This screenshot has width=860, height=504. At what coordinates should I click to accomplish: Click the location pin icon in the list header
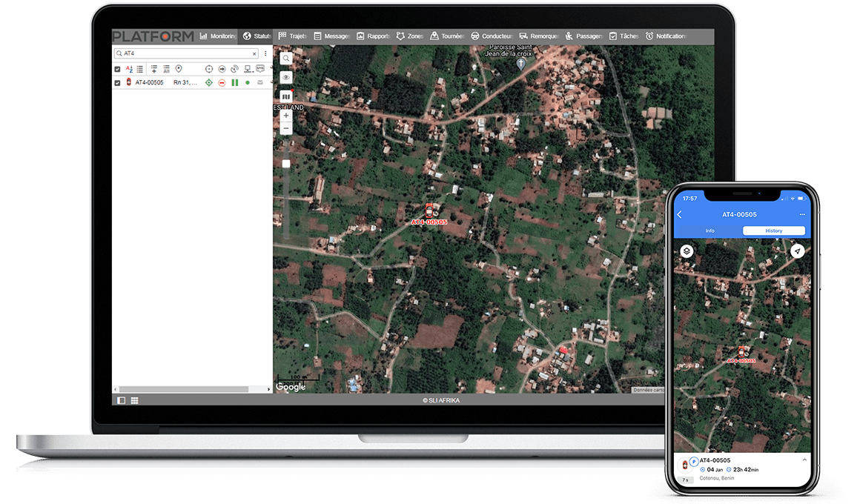tap(179, 69)
